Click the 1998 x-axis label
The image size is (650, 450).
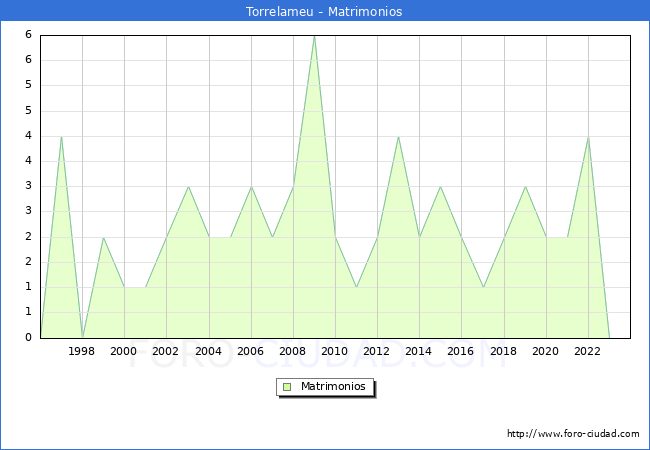tap(81, 351)
